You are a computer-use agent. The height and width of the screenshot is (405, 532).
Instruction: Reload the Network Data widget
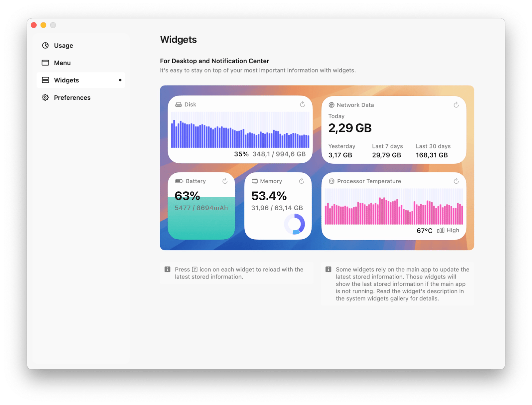[x=456, y=105]
